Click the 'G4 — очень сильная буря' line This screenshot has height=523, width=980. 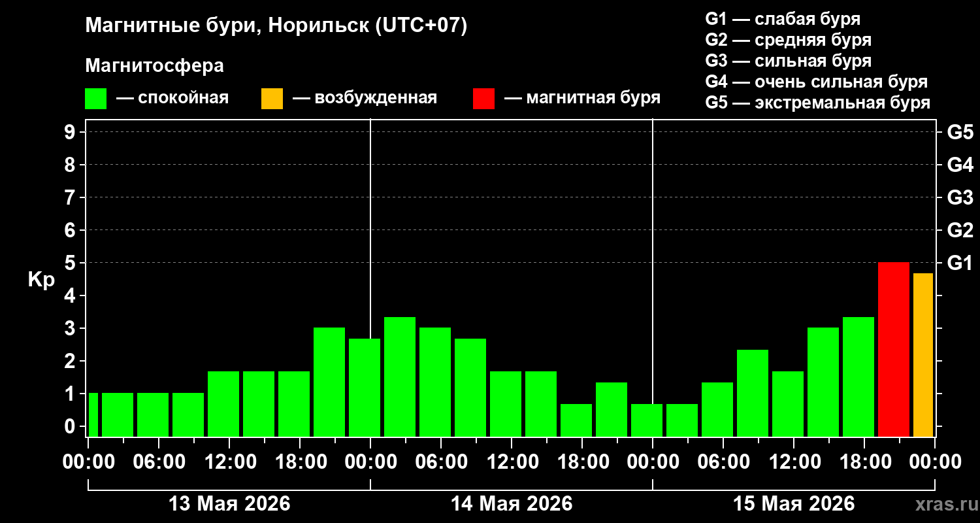[817, 82]
